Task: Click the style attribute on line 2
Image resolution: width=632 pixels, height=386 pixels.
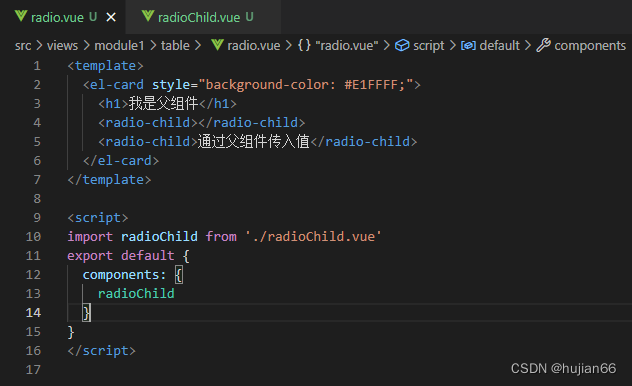Action: click(x=171, y=85)
